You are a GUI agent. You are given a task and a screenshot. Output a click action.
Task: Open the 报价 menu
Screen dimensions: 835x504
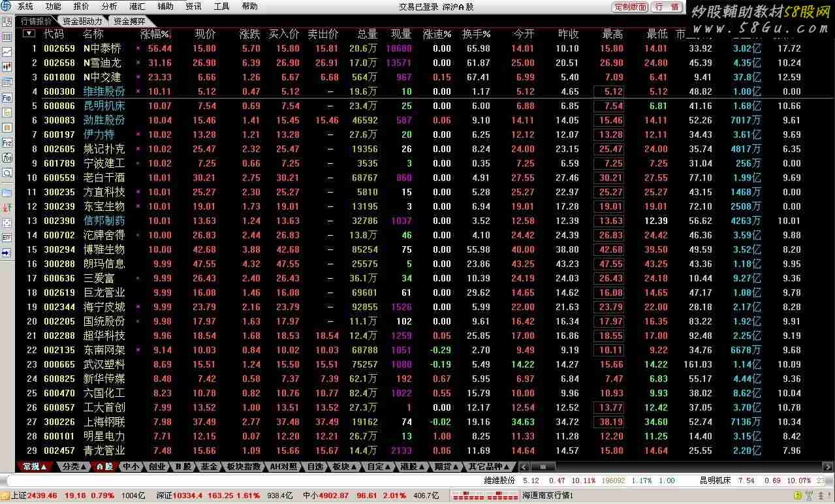[82, 7]
